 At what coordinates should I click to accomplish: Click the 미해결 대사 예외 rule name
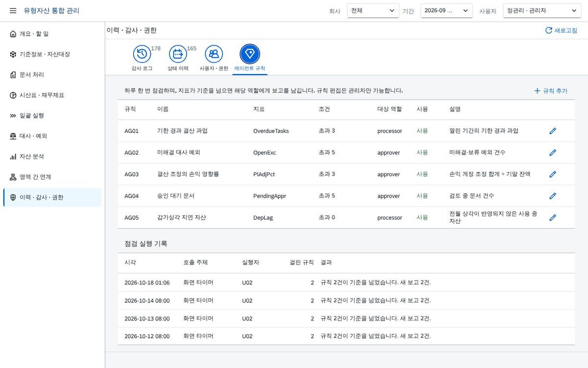pyautogui.click(x=178, y=153)
